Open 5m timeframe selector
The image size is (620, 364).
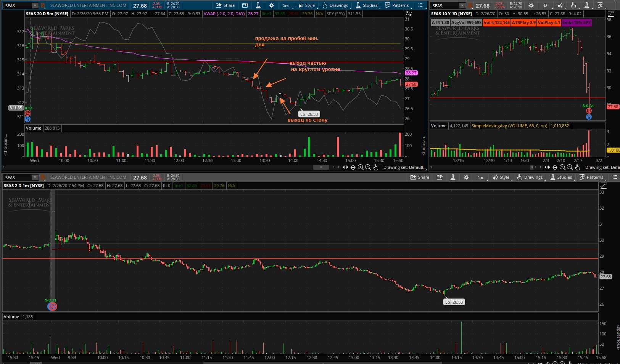coord(286,5)
